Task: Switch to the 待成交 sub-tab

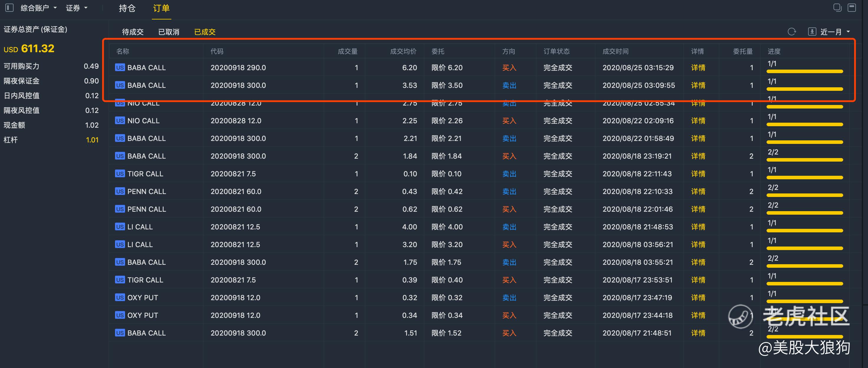Action: point(133,32)
